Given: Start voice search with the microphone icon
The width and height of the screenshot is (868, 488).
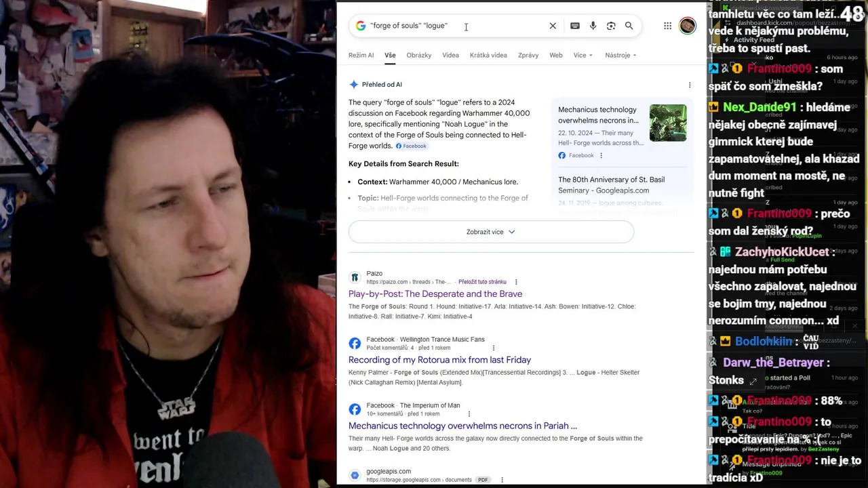Looking at the screenshot, I should 593,26.
